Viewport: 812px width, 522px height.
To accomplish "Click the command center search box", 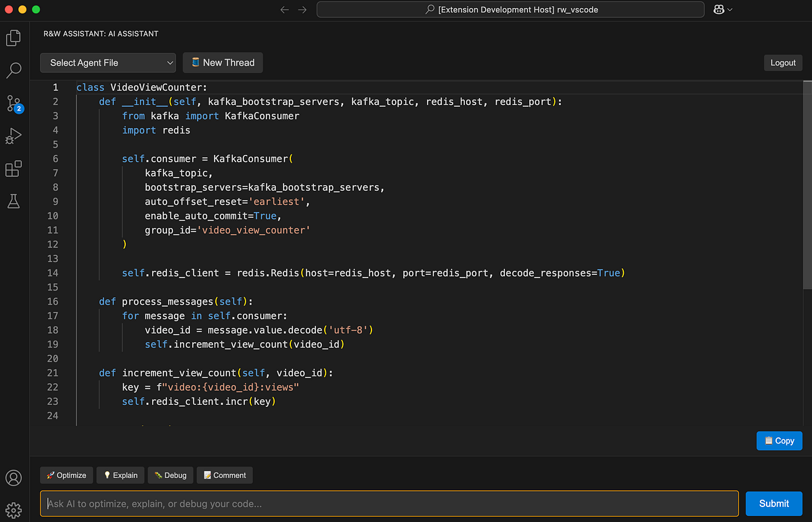I will [x=510, y=9].
